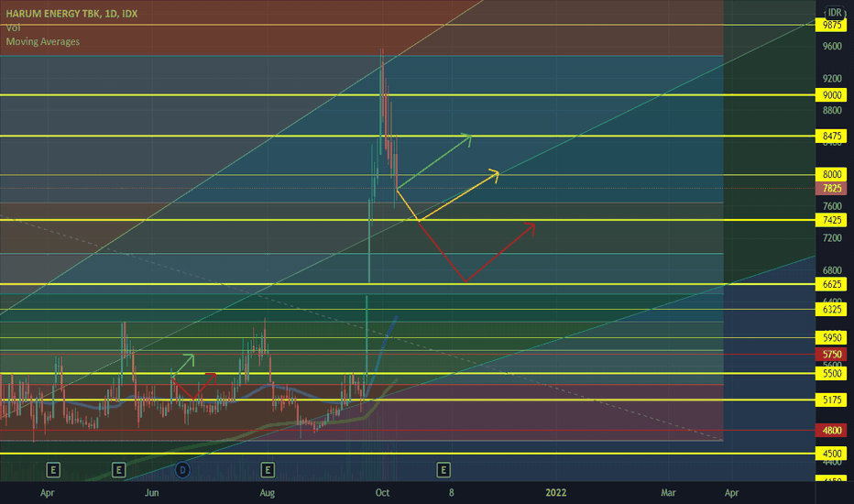
Task: Click the 9000 price label
Action: [x=831, y=94]
